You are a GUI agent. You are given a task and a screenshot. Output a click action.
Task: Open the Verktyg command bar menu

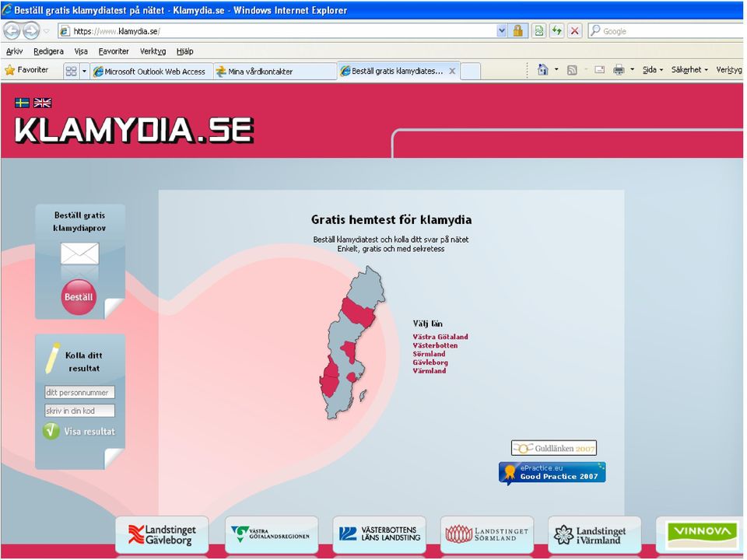coord(729,69)
